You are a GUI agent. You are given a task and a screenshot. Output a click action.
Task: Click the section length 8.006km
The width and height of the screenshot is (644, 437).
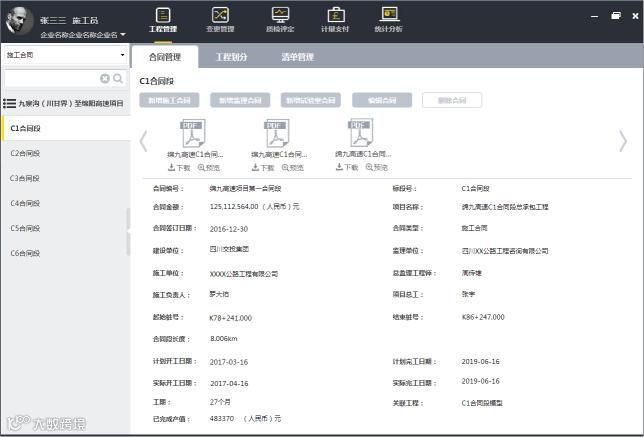(223, 338)
